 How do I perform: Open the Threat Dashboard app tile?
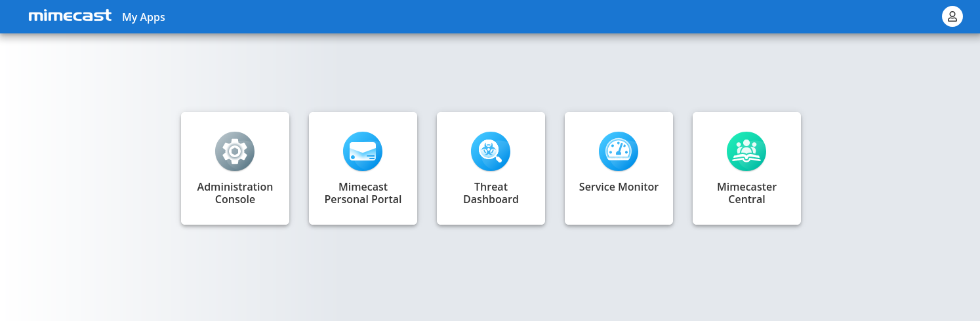tap(491, 168)
